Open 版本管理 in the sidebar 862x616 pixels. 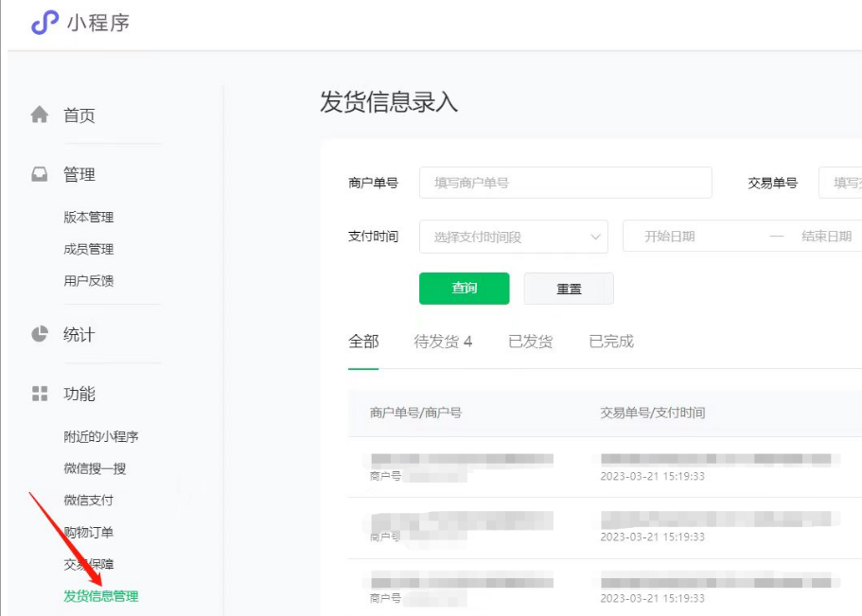89,218
